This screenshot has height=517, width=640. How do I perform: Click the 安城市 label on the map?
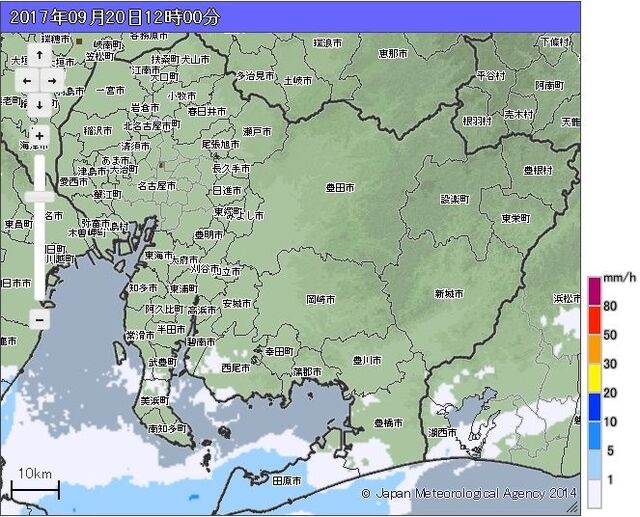(237, 303)
